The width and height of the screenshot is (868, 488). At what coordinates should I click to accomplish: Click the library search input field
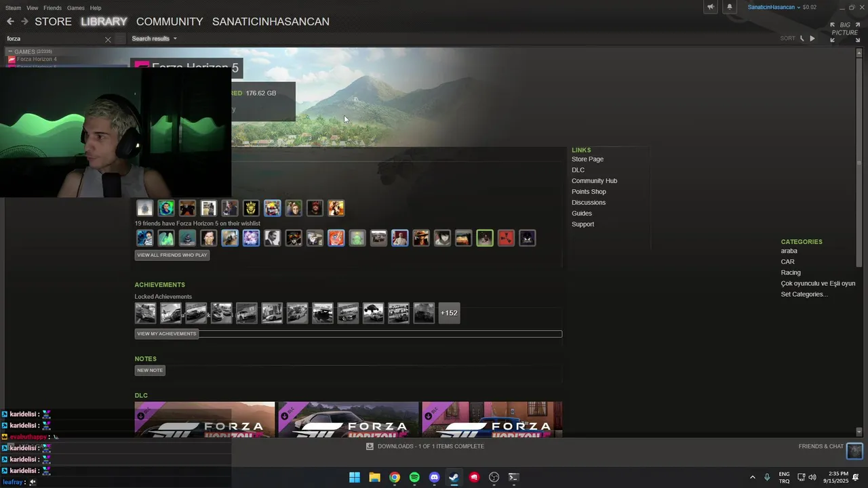coord(54,39)
